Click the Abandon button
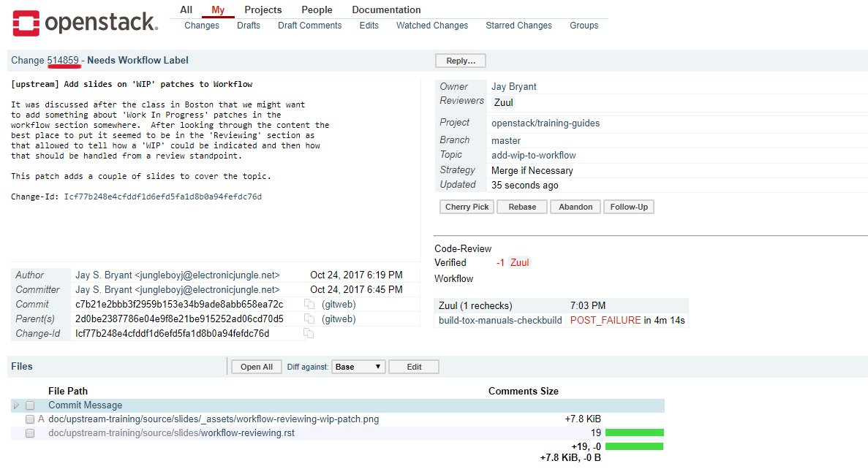Screen dimensions: 868x469 575,207
